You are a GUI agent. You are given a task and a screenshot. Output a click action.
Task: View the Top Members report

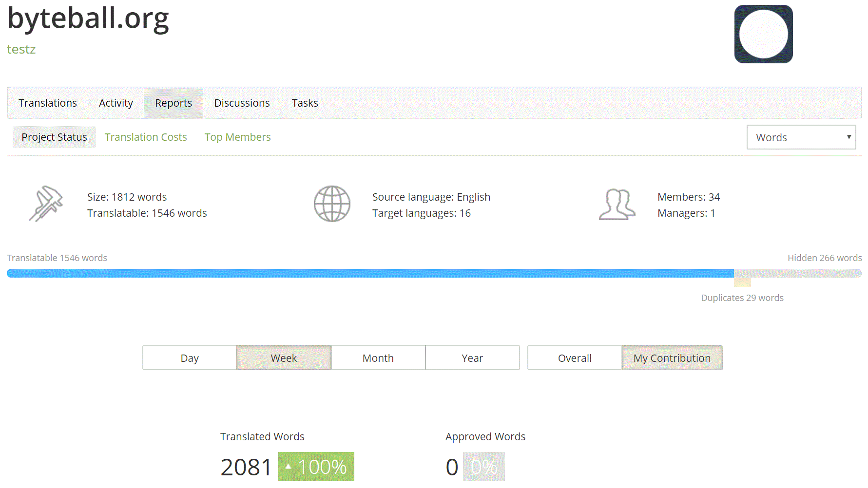tap(237, 137)
